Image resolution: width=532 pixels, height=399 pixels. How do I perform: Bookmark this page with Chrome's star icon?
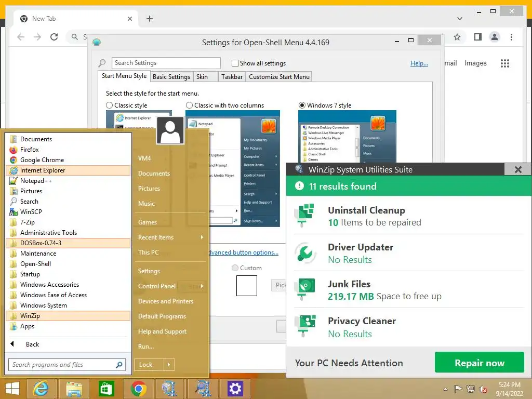tap(457, 37)
